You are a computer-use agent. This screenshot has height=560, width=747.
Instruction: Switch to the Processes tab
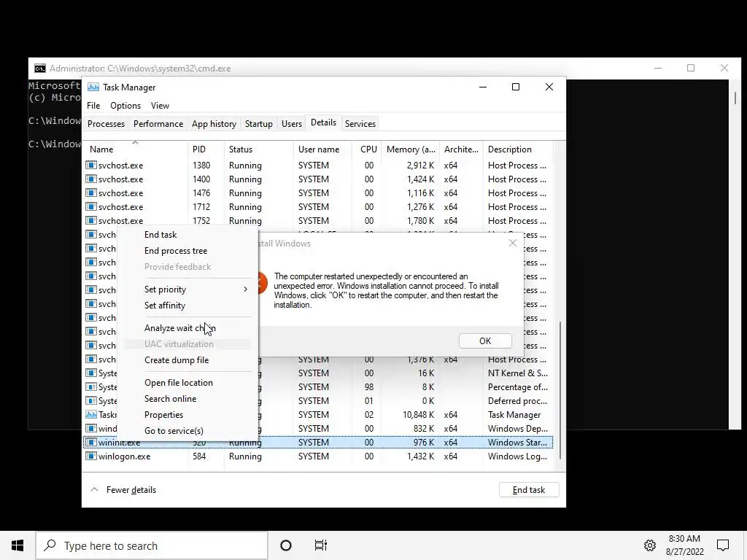(106, 124)
